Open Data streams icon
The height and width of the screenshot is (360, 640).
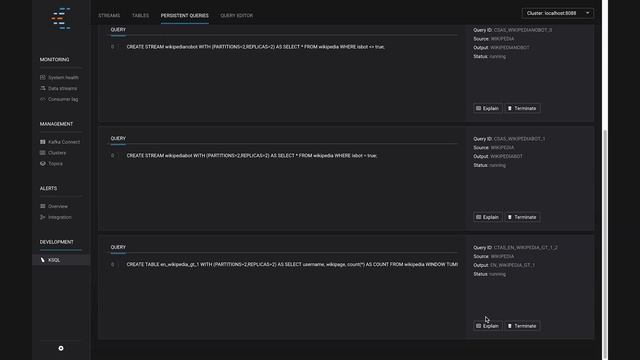click(x=42, y=88)
